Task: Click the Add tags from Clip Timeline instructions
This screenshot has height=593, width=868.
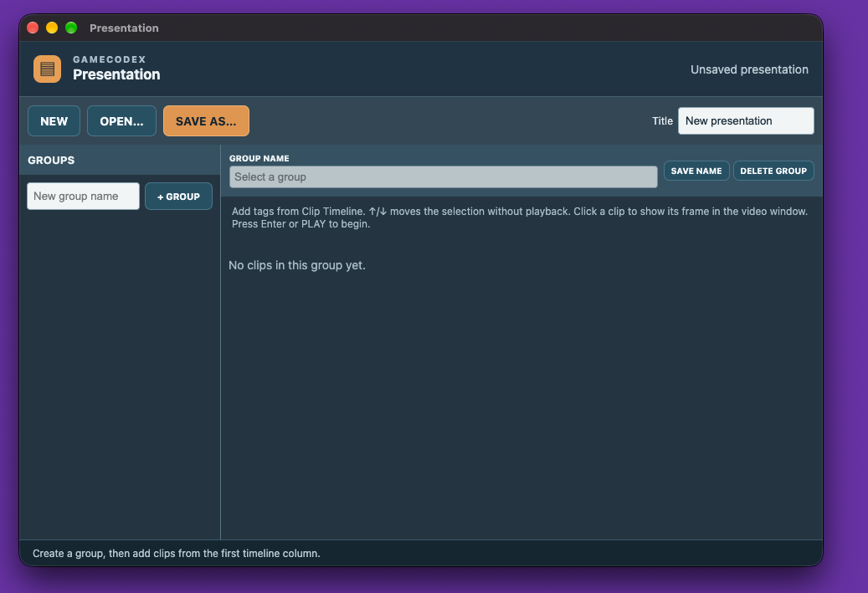Action: (519, 217)
